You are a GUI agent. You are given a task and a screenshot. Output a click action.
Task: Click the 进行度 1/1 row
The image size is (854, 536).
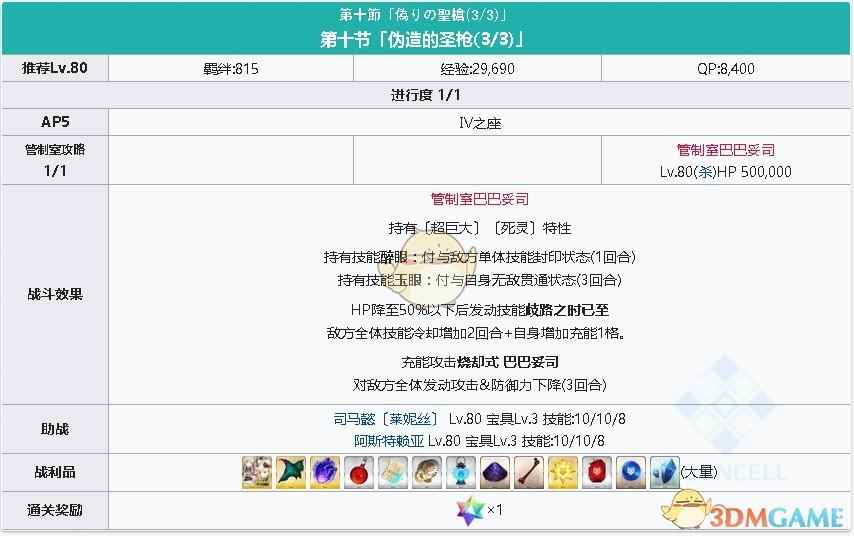(426, 95)
